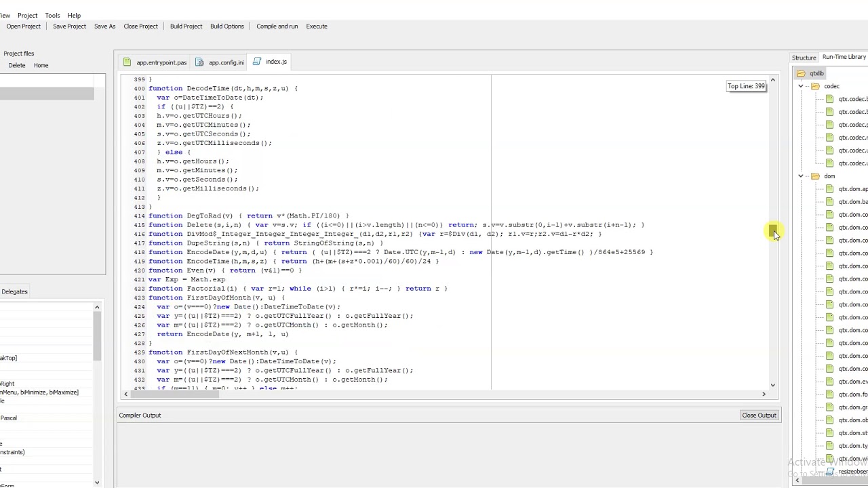
Task: Click the Project files panel heading
Action: [18, 54]
